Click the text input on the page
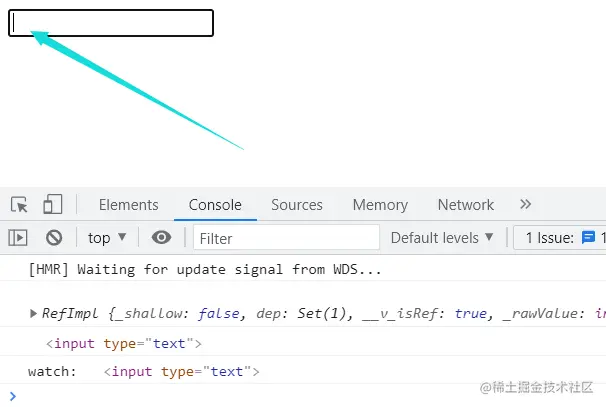The width and height of the screenshot is (606, 407). click(111, 23)
